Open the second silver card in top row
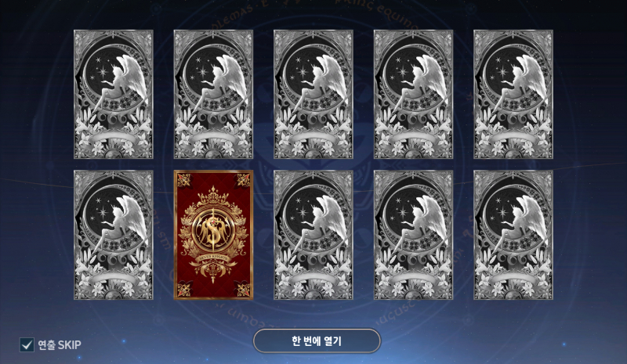Image resolution: width=627 pixels, height=364 pixels. click(213, 94)
